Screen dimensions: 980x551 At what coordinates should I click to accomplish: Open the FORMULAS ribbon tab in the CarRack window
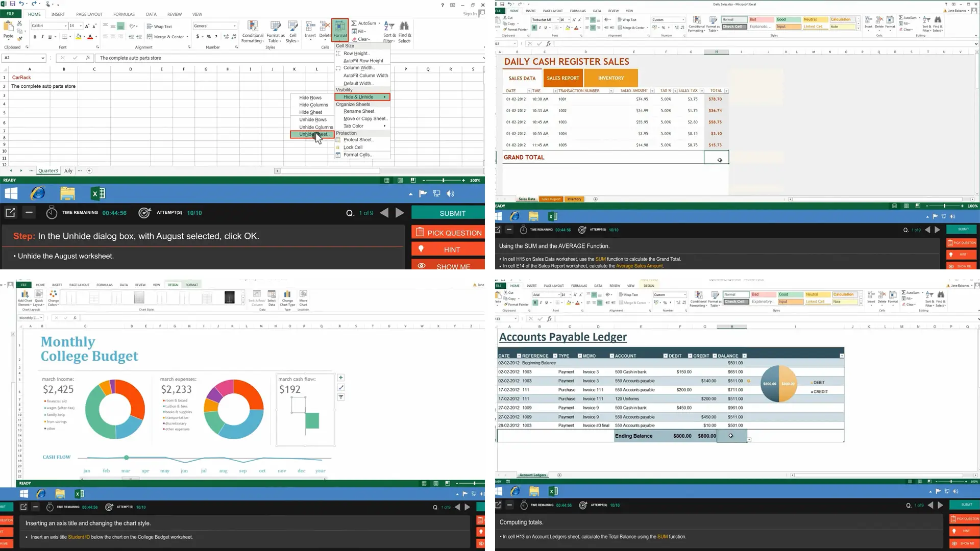(x=124, y=14)
